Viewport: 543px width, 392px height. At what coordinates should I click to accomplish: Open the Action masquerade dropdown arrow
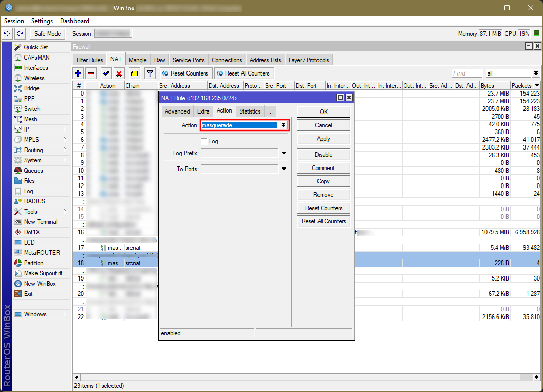pyautogui.click(x=283, y=125)
